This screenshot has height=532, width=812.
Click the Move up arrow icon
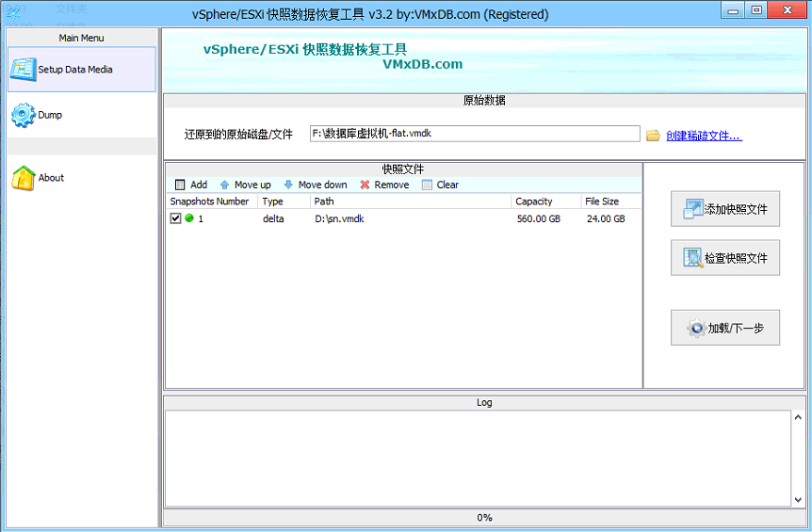(225, 185)
